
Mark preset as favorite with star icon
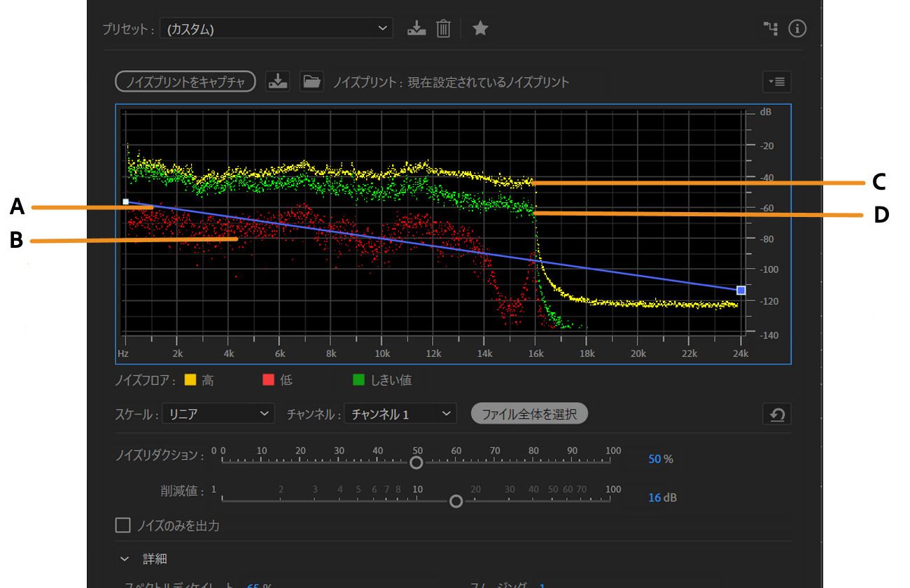(480, 29)
